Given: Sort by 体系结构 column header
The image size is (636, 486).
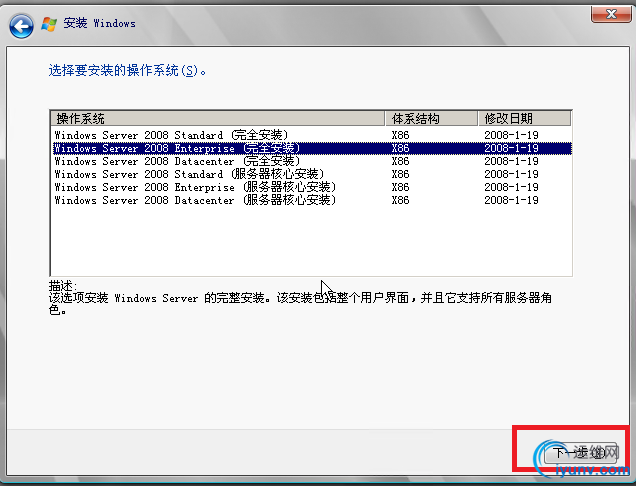Looking at the screenshot, I should (x=431, y=118).
